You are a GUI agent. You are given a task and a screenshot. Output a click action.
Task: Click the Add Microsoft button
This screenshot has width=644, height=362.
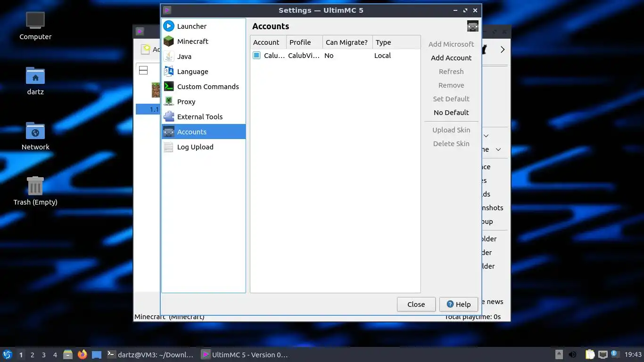pos(451,44)
